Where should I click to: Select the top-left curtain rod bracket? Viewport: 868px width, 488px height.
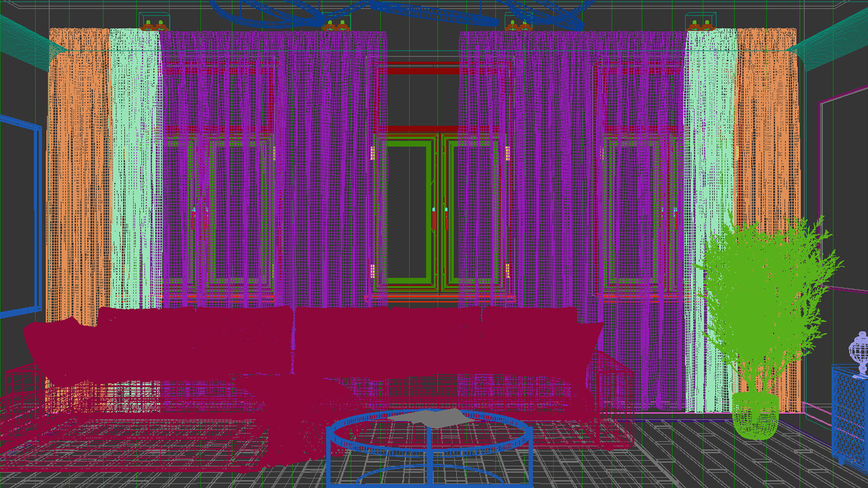pyautogui.click(x=154, y=21)
